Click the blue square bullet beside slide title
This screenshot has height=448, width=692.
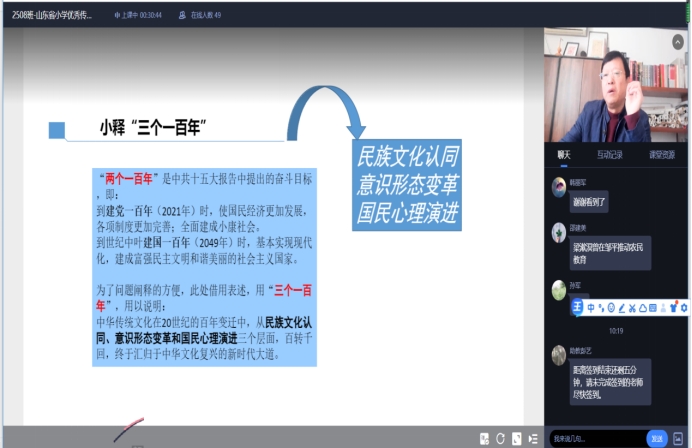(x=56, y=130)
